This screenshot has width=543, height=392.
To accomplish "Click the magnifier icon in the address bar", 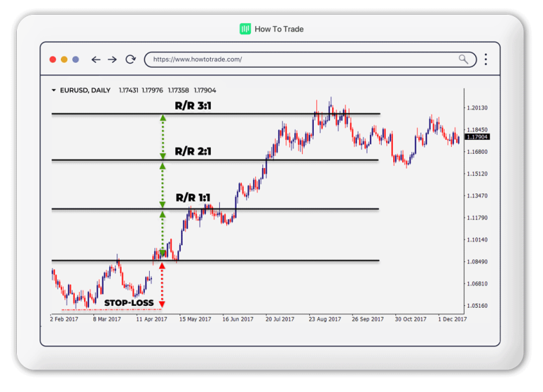I will point(464,59).
